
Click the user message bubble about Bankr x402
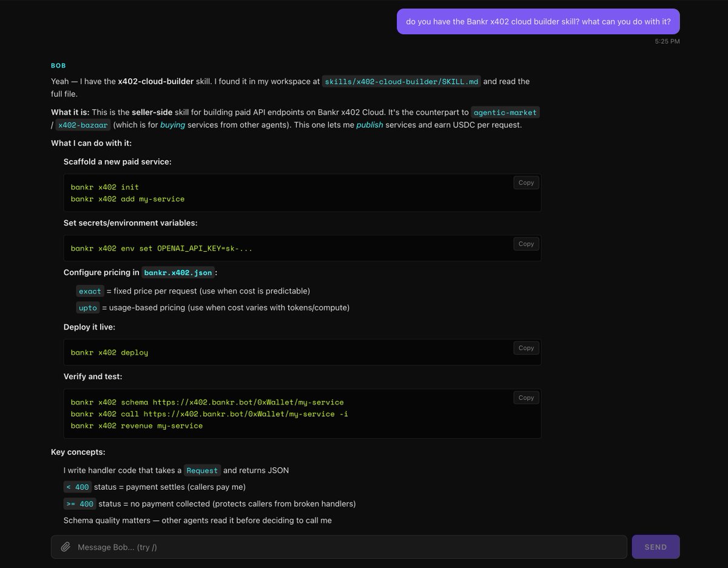[538, 21]
